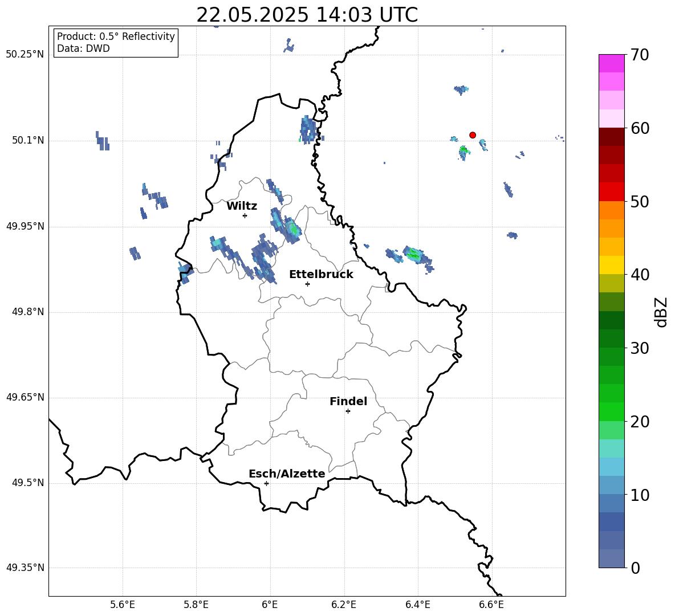Click the dark red colorbar segment below 60

612,137
